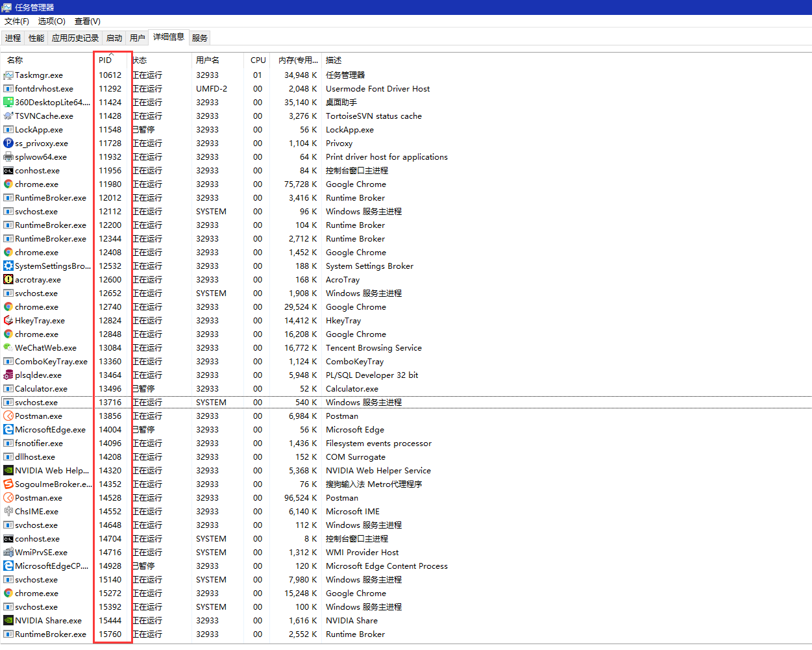Click Postman icon in PID 14528 row
The height and width of the screenshot is (650, 812).
coord(8,498)
